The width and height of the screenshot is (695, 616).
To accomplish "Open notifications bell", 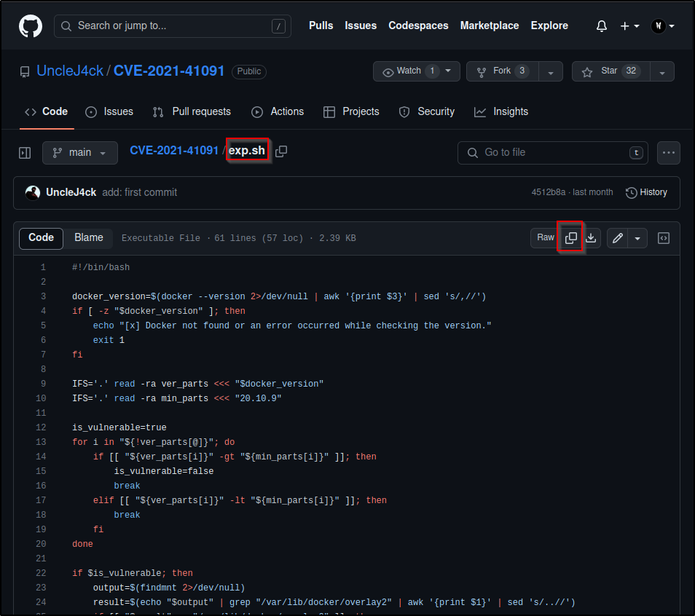I will point(601,26).
